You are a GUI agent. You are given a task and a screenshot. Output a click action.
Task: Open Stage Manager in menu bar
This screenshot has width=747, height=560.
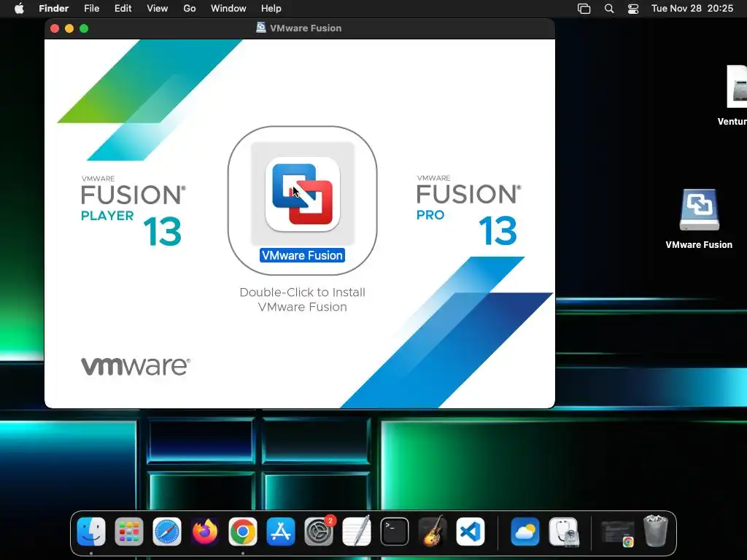click(584, 9)
